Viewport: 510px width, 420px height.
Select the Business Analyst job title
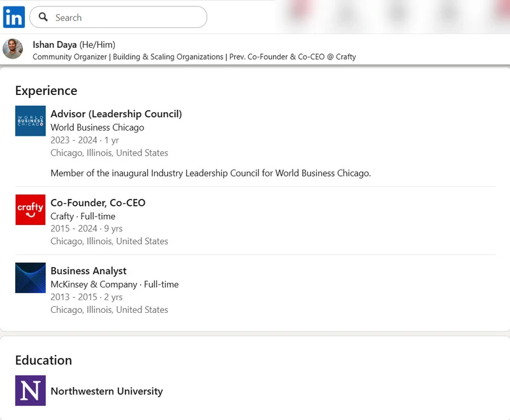coord(89,271)
